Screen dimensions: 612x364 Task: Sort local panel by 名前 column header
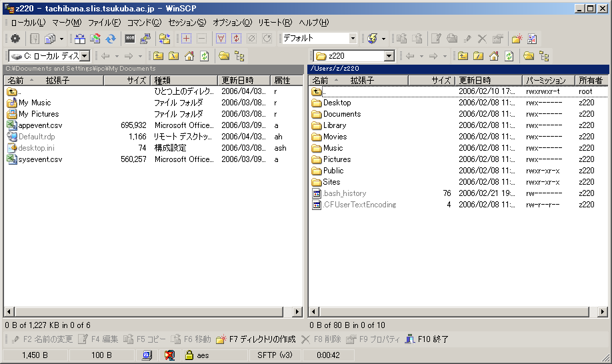(x=54, y=81)
